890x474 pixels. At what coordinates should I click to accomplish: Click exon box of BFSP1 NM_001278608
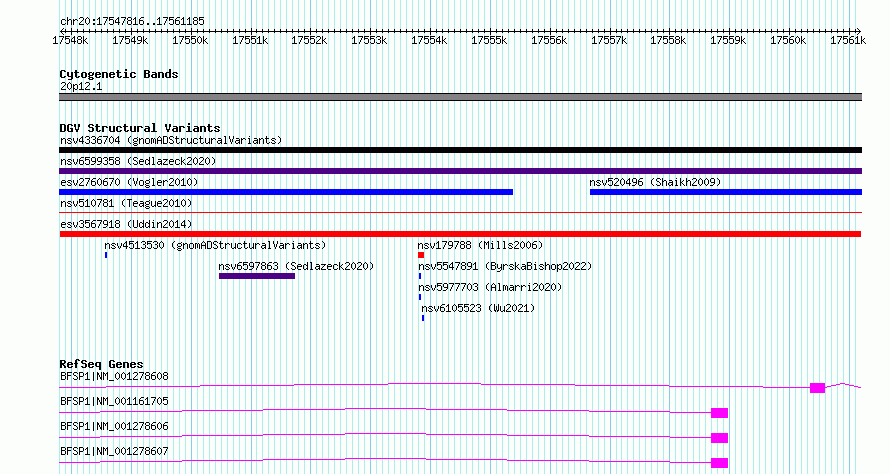click(817, 388)
